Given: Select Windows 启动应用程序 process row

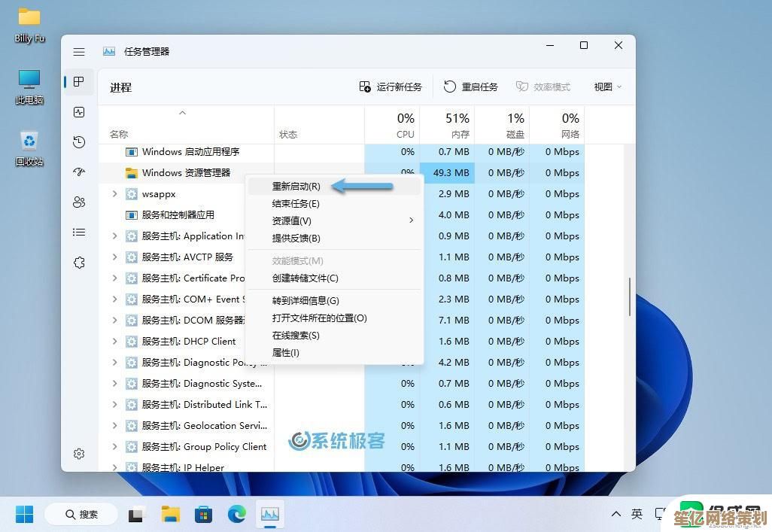Looking at the screenshot, I should click(x=341, y=152).
